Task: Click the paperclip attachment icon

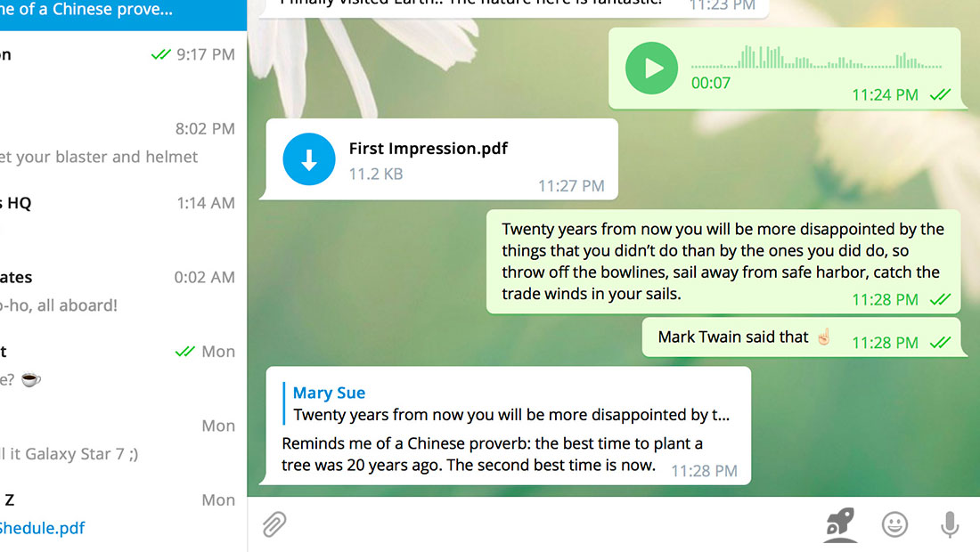Action: coord(274,524)
